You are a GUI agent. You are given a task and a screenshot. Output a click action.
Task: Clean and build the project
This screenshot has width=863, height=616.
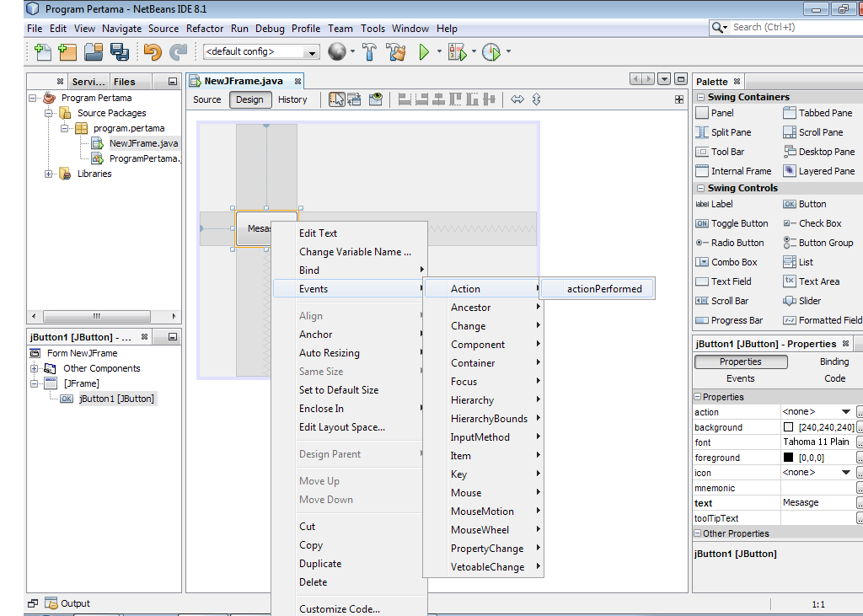coord(394,51)
